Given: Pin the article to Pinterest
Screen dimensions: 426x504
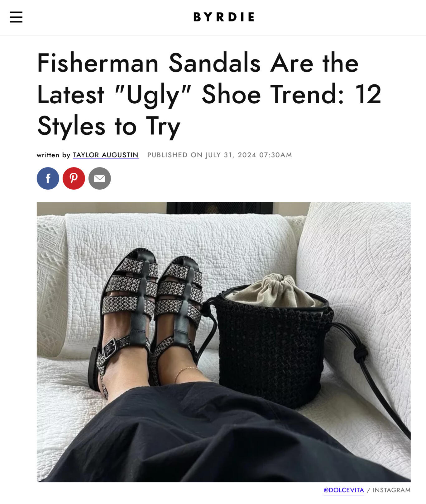Looking at the screenshot, I should [74, 178].
